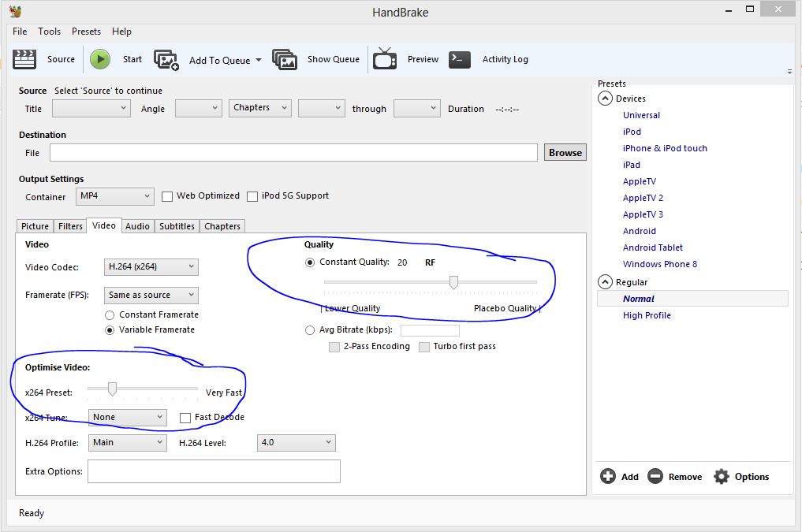Image resolution: width=802 pixels, height=532 pixels.
Task: Switch to the Subtitles tab
Action: coord(177,226)
